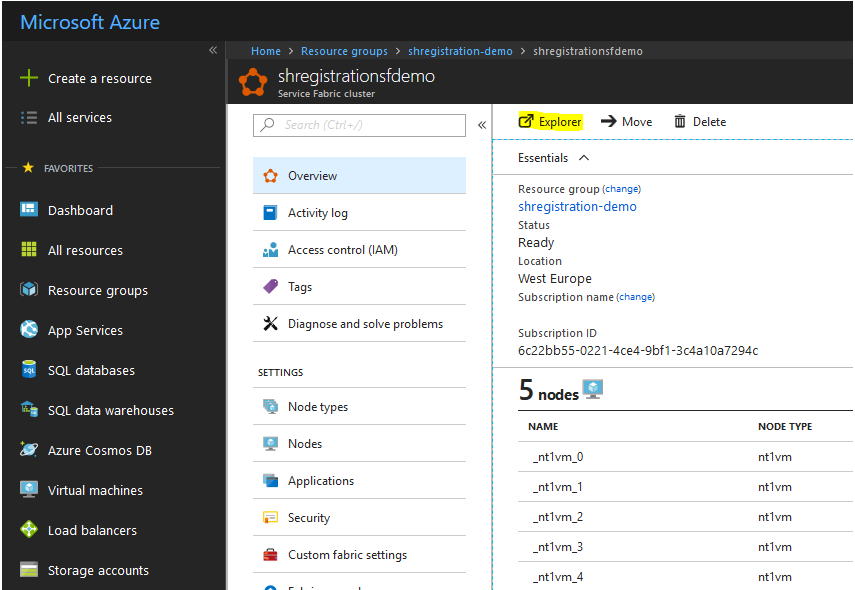The height and width of the screenshot is (590, 855).
Task: Click the Create a resource plus icon
Action: click(x=29, y=78)
